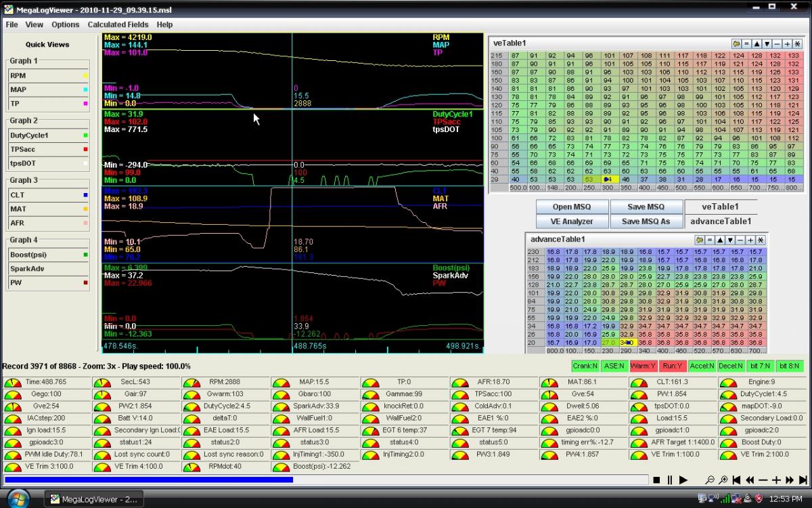Switch to the advanceTable1 tab
Viewport: 812px width, 508px height.
point(720,221)
